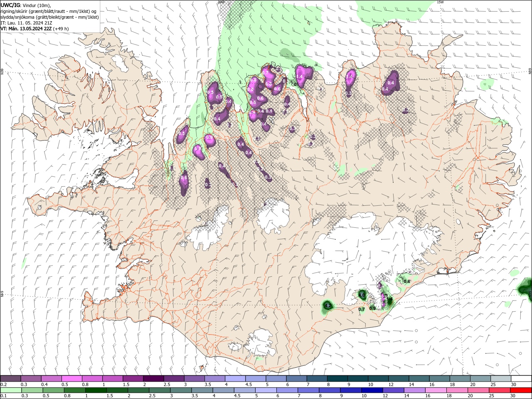Click the '20' label of the snow scale
This screenshot has height=399, width=532.
pyautogui.click(x=473, y=384)
